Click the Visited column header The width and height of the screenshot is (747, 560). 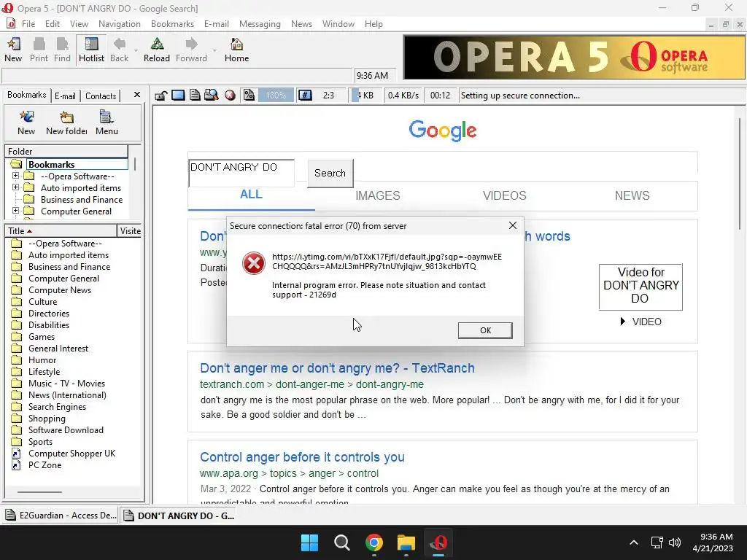coord(130,231)
